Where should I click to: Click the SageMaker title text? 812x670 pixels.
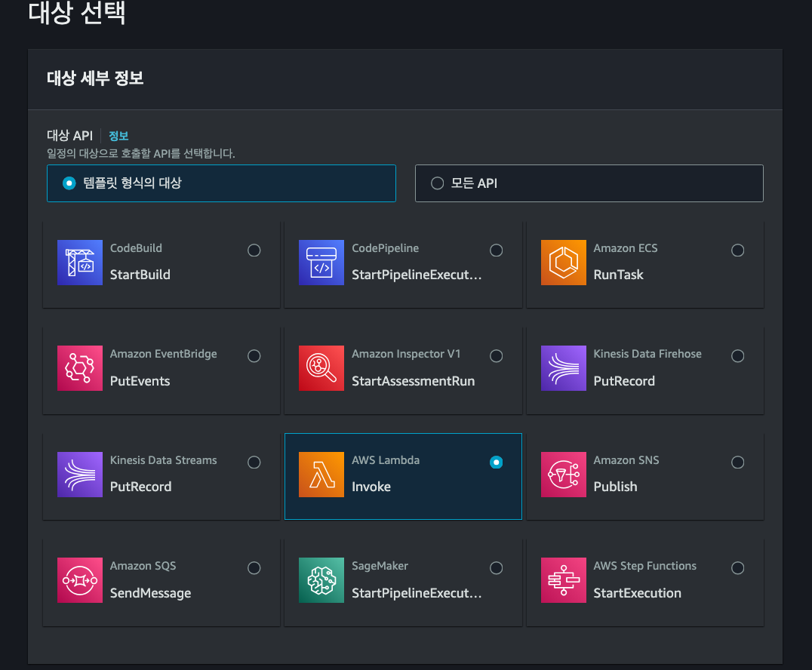pos(380,566)
